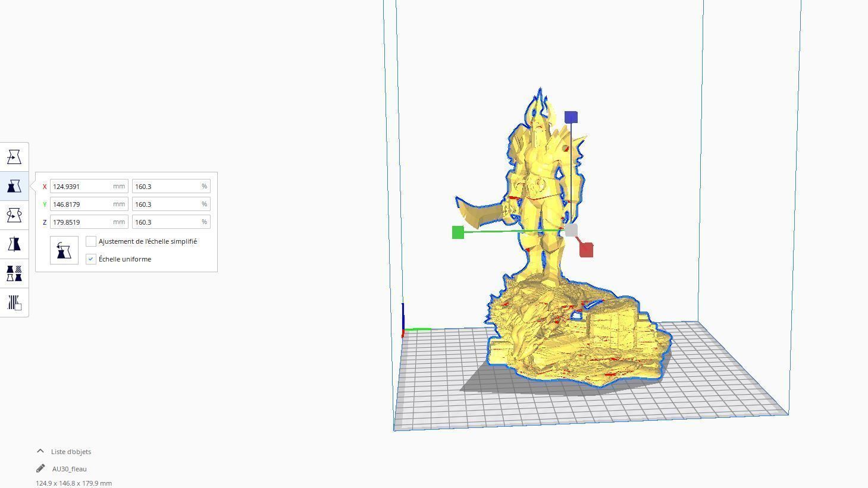Open the Per Model Settings tool
The width and height of the screenshot is (868, 488).
coord(14,273)
